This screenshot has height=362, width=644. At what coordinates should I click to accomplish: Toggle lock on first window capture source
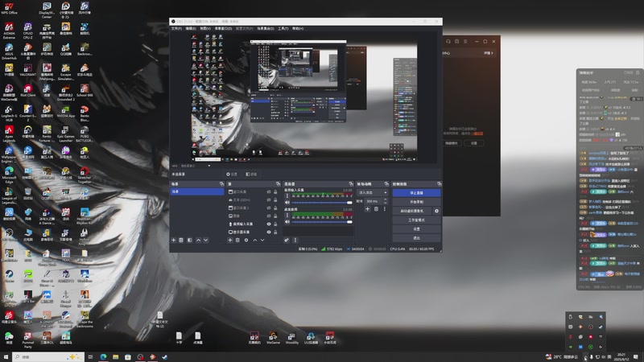click(275, 191)
